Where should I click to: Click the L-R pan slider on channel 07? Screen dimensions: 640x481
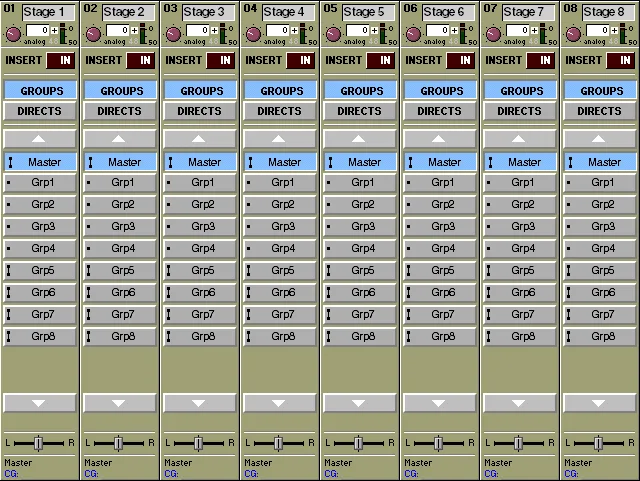click(x=520, y=443)
